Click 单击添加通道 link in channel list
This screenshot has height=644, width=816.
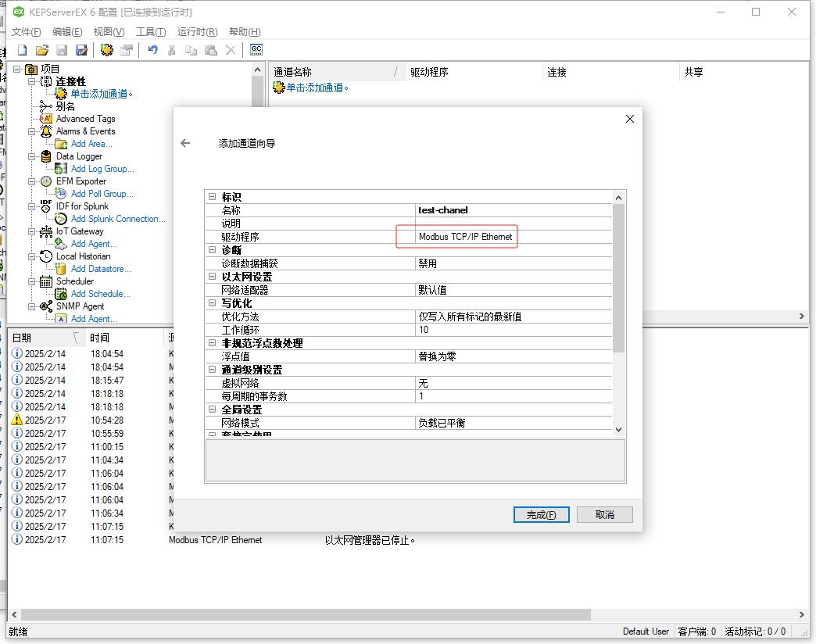(317, 88)
